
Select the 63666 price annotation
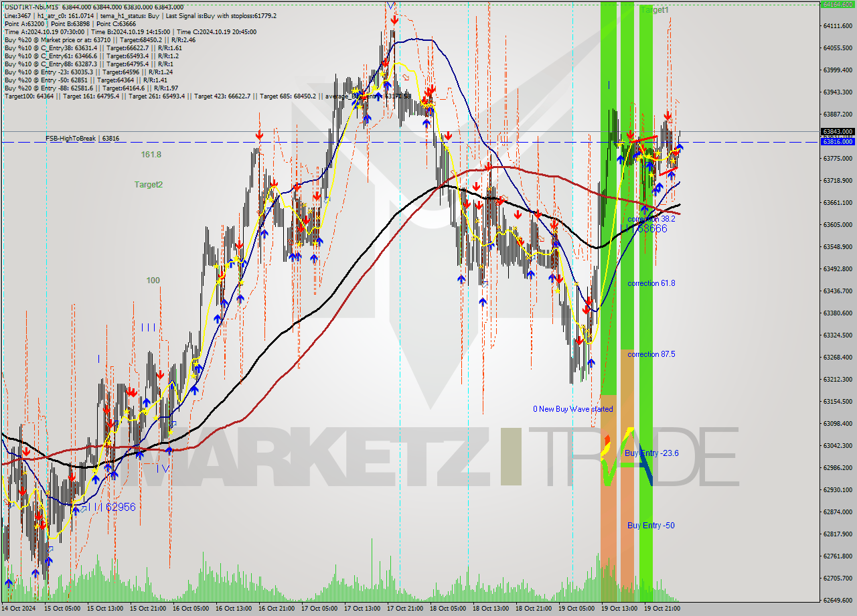(652, 228)
